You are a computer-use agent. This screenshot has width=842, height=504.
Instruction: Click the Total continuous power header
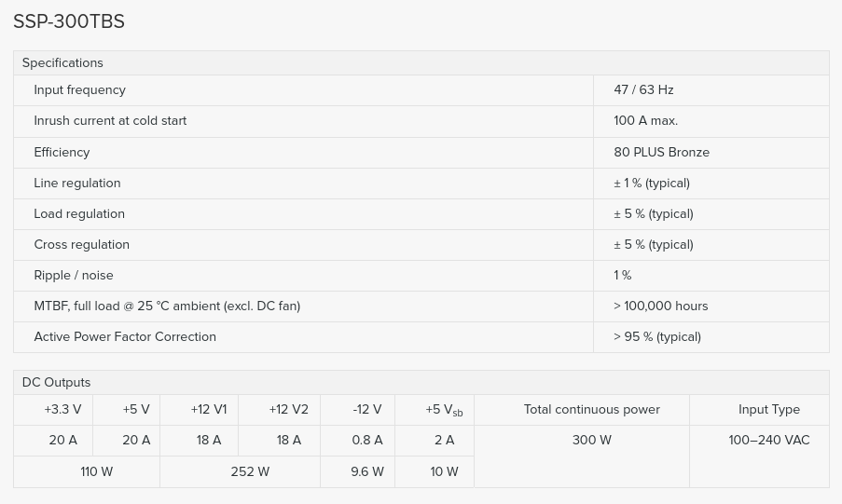592,410
